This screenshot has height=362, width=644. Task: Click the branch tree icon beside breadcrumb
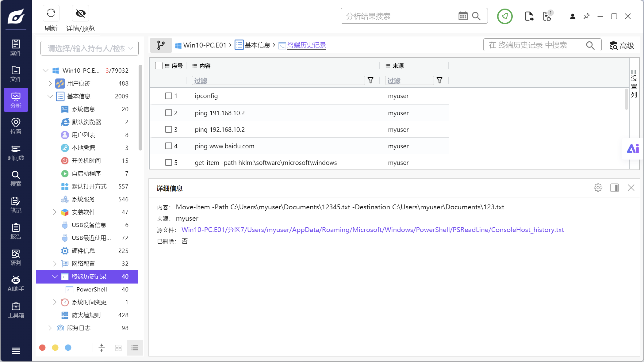click(x=161, y=45)
